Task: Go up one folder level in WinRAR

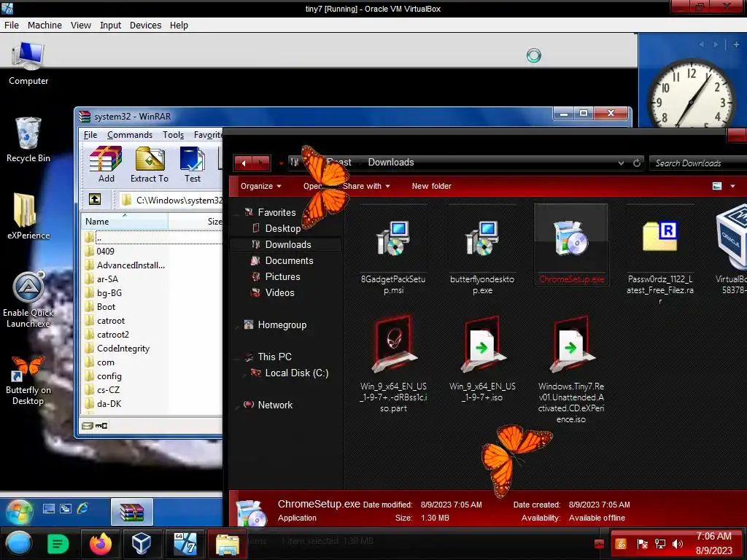Action: coord(95,199)
